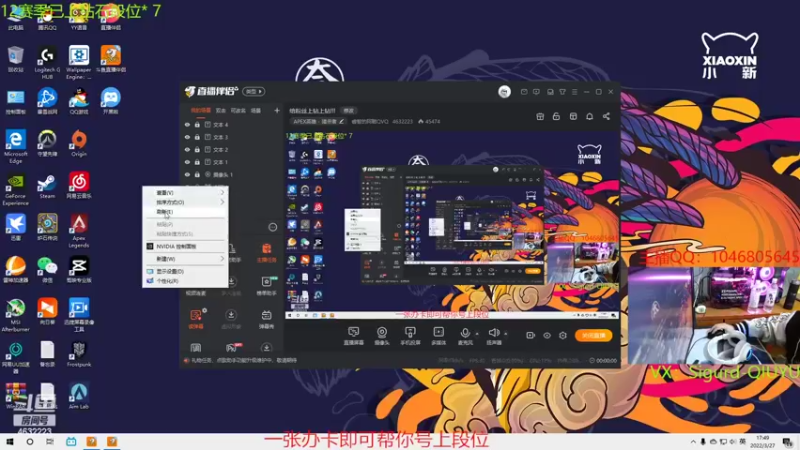The image size is (800, 450).
Task: Unlock the 摄像头 1 layer lock icon
Action: [x=197, y=174]
